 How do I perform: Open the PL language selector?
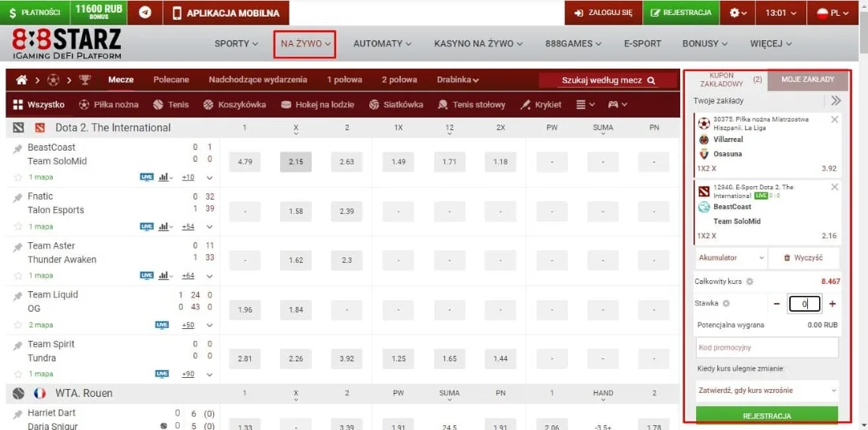click(x=833, y=13)
